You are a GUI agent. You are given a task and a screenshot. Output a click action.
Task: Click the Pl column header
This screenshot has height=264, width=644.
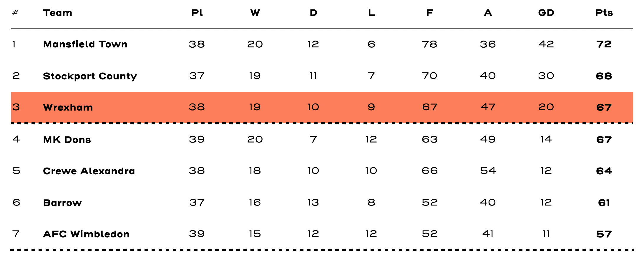[x=197, y=13]
